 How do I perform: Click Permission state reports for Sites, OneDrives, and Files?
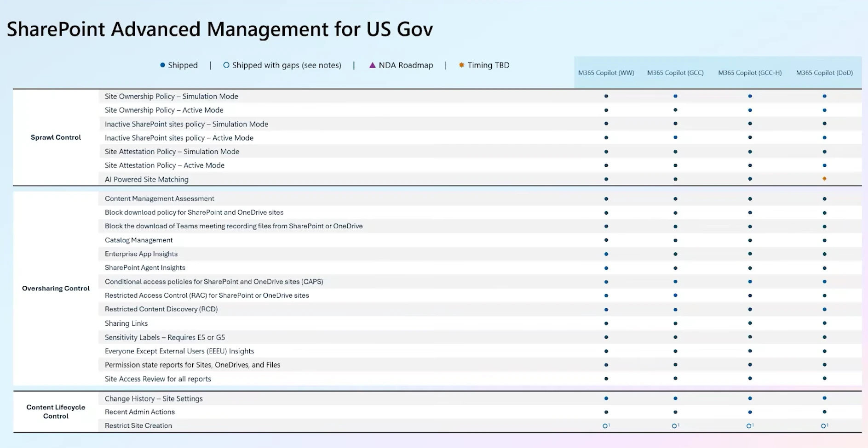click(x=192, y=365)
